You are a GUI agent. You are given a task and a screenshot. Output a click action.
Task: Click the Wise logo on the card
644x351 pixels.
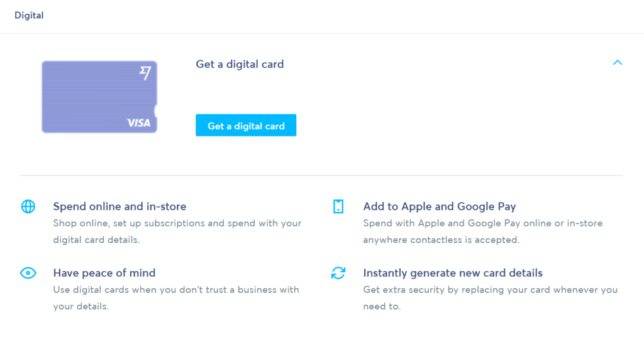pyautogui.click(x=145, y=73)
